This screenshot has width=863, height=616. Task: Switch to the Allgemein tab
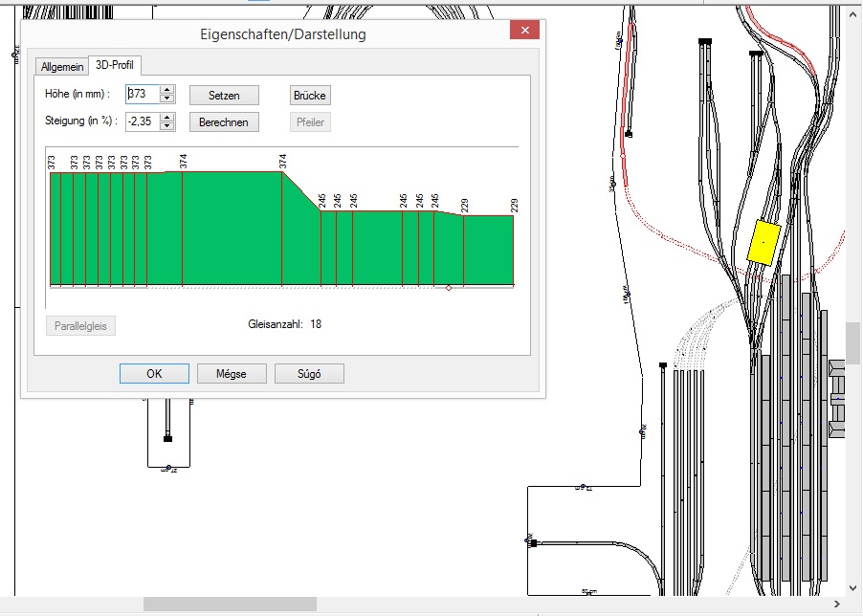(61, 66)
